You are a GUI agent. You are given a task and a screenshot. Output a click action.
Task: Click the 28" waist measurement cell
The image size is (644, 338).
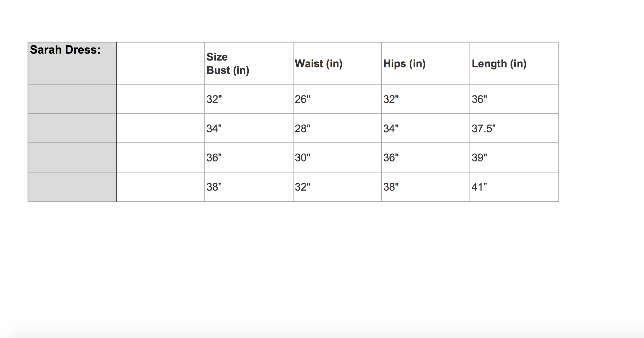tap(303, 128)
